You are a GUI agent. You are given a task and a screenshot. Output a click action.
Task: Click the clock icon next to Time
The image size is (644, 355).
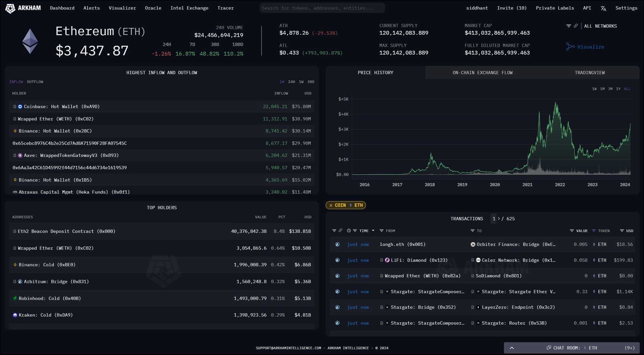click(349, 231)
